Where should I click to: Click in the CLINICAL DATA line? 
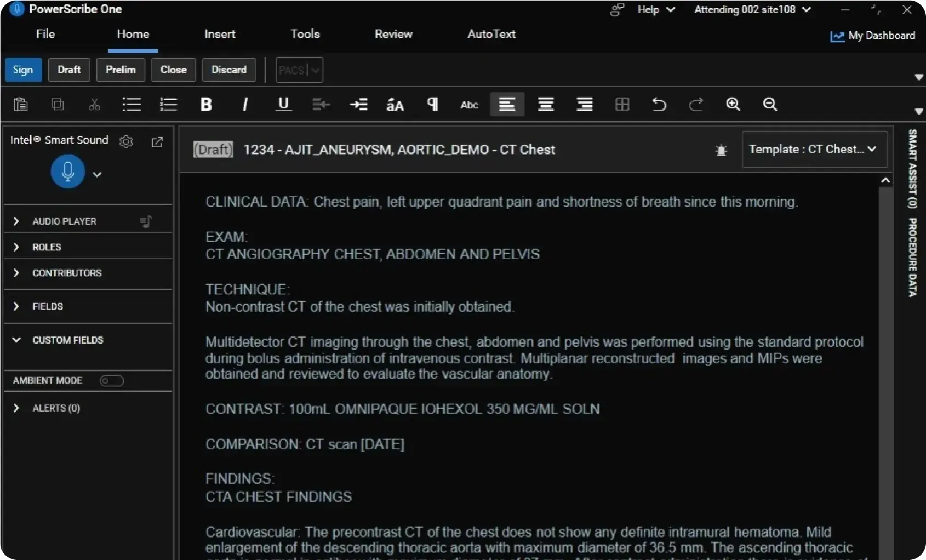[501, 202]
